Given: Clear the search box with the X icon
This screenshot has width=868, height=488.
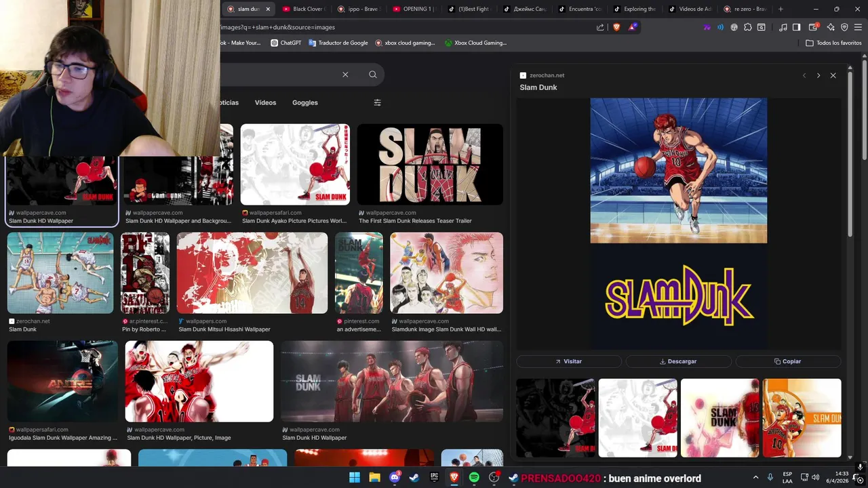Looking at the screenshot, I should (x=345, y=75).
